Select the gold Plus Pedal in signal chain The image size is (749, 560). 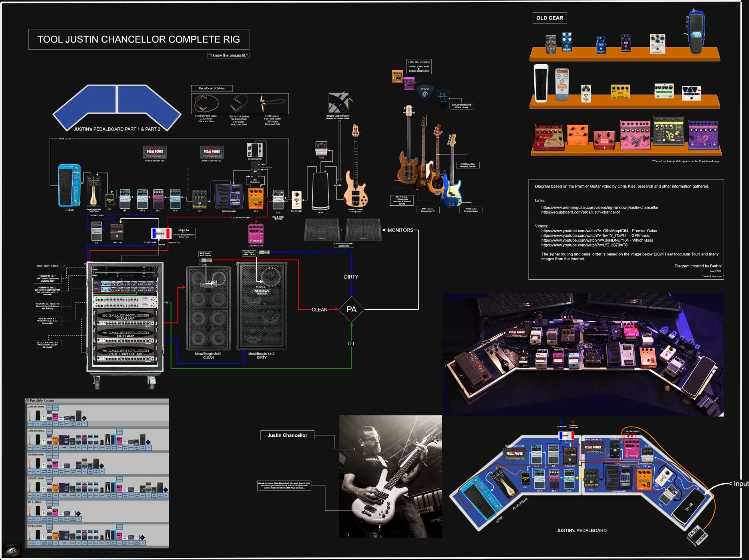tap(93, 191)
